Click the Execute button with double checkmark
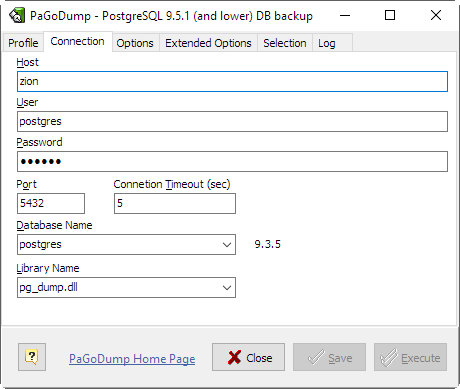460x389 pixels. (x=410, y=357)
